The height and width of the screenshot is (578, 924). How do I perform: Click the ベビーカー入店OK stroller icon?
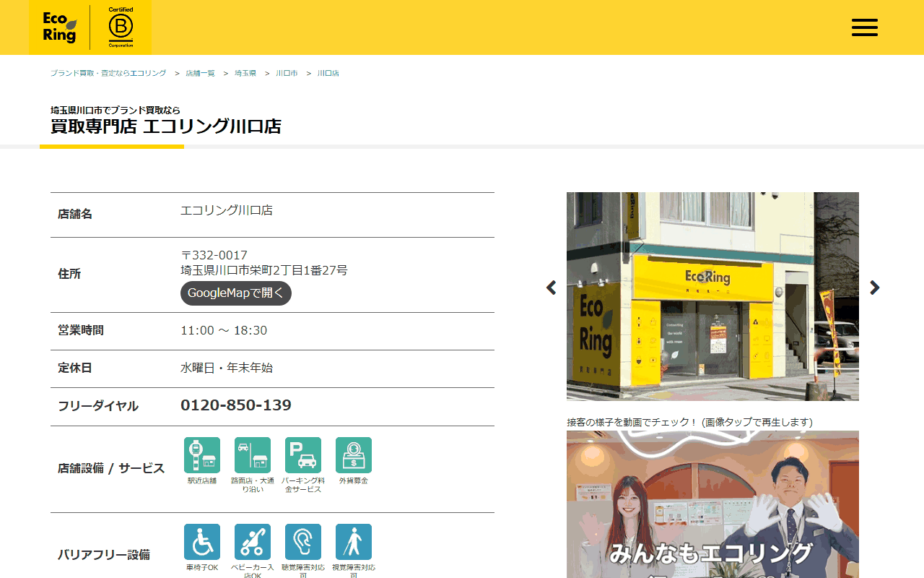(x=253, y=542)
